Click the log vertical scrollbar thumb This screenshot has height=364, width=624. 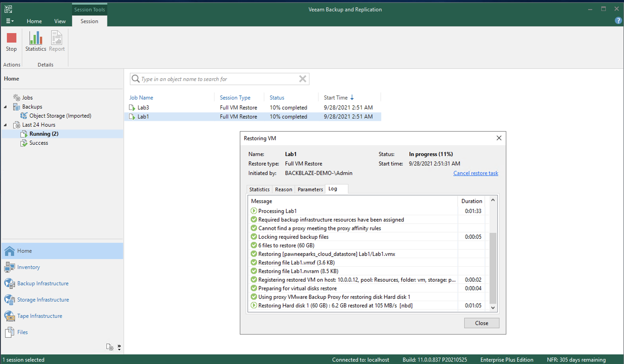pos(493,268)
